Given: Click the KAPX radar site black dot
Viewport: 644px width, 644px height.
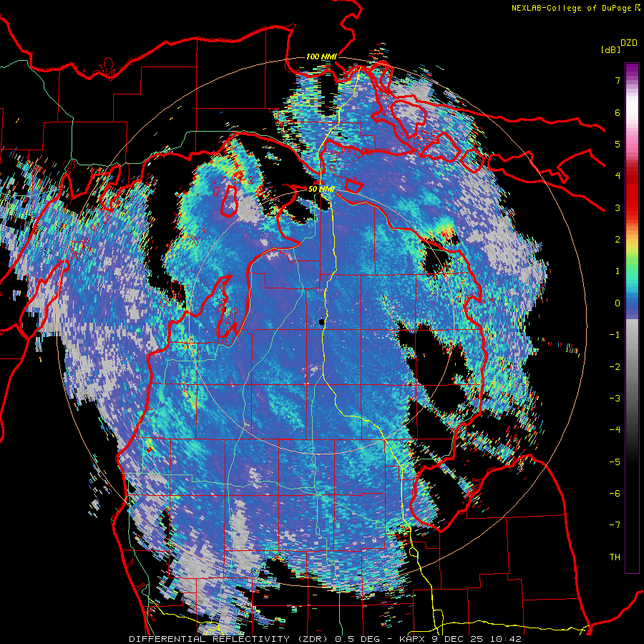Looking at the screenshot, I should (x=323, y=323).
